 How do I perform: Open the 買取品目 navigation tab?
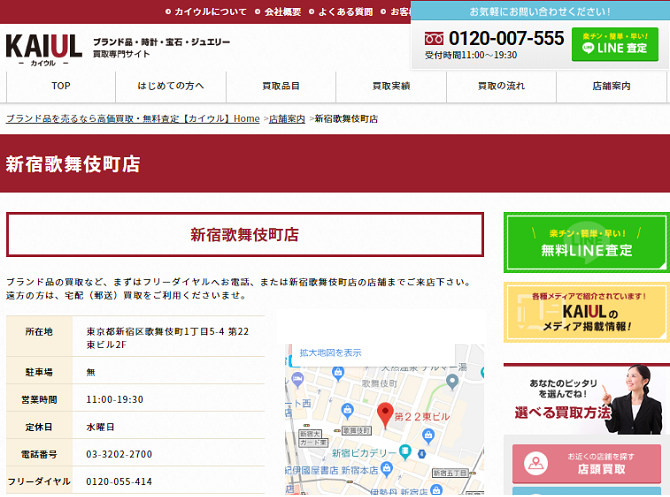(281, 86)
